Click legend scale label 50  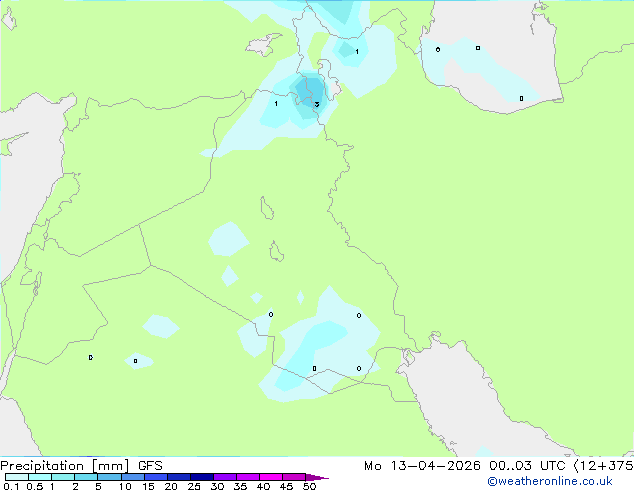click(x=309, y=486)
